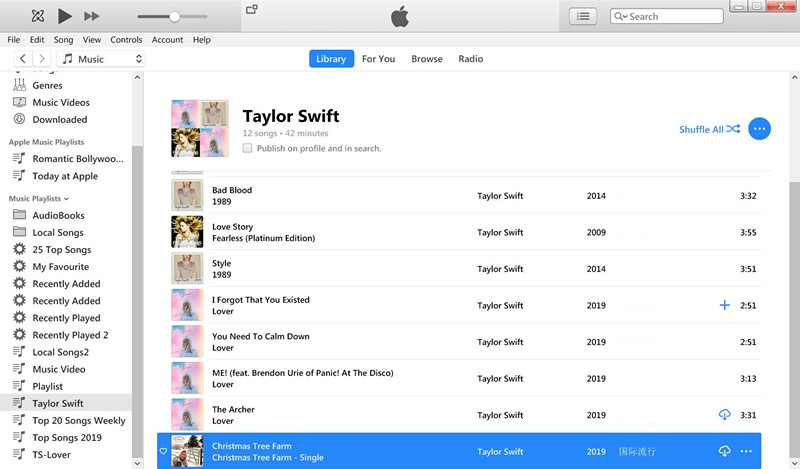
Task: Go forward with the right arrow
Action: (42, 59)
